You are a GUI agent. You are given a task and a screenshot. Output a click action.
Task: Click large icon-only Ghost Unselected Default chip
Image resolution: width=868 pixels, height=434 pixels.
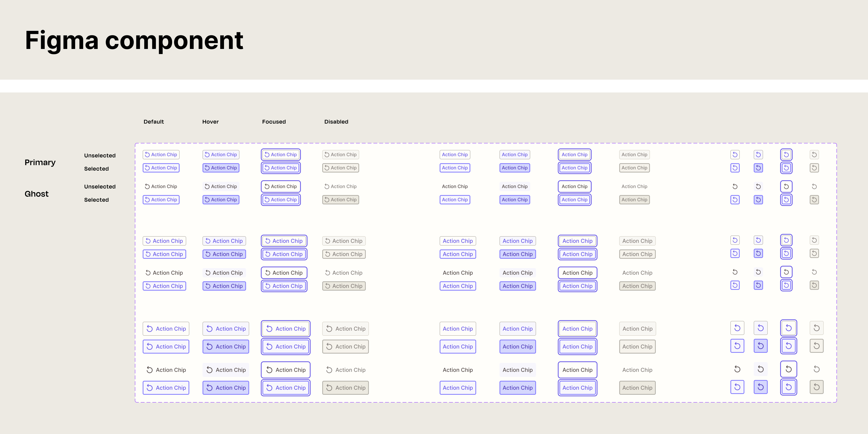(x=737, y=369)
